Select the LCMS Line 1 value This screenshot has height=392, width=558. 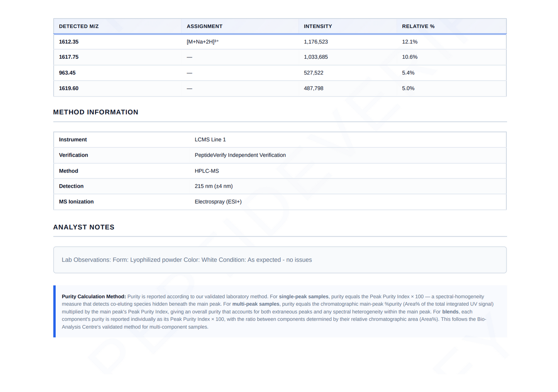[x=210, y=139]
